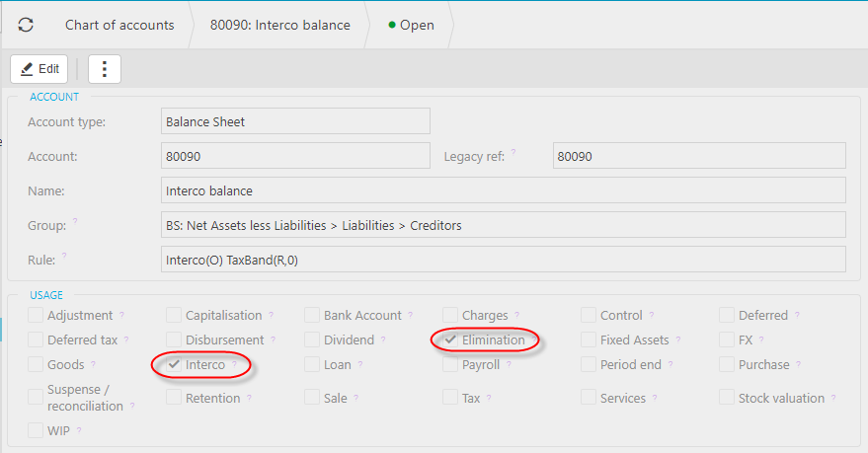Click the Open status breadcrumb
Image resolution: width=868 pixels, height=453 pixels.
pos(412,25)
